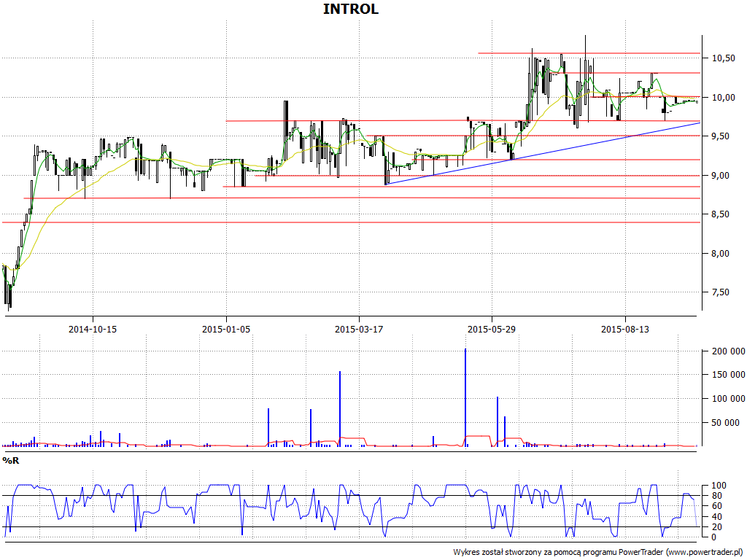Select the 200 000 volume axis label
This screenshot has width=747, height=560.
point(729,351)
